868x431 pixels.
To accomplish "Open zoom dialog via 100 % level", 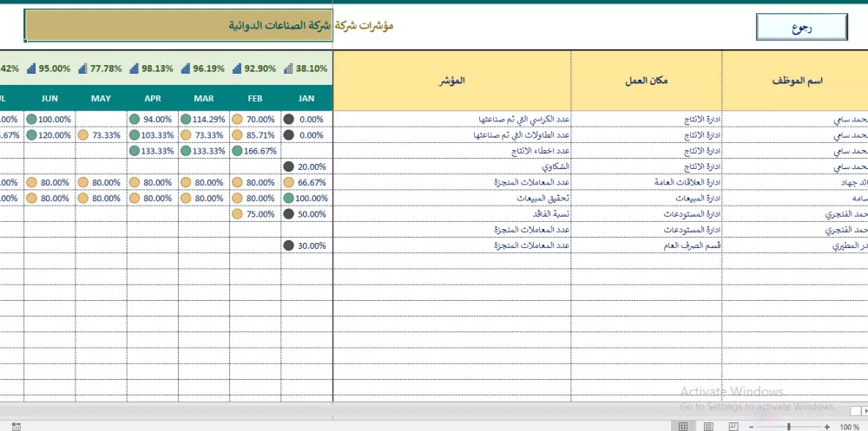I will click(x=849, y=427).
